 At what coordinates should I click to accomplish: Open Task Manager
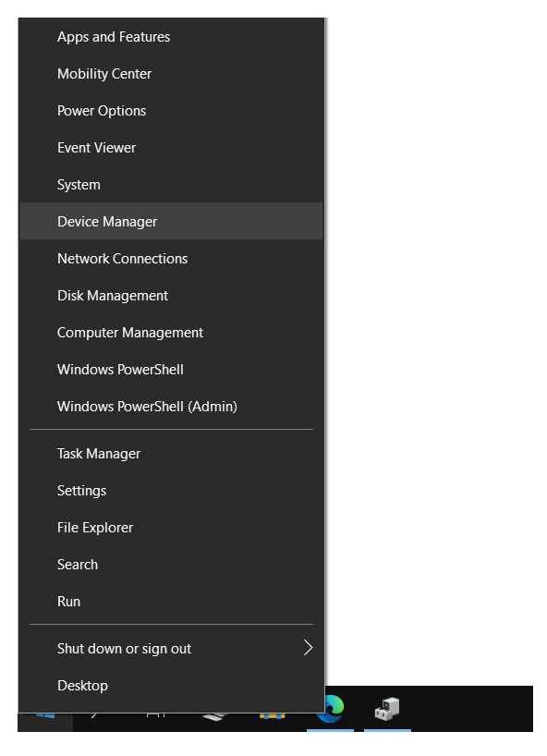coord(171,454)
